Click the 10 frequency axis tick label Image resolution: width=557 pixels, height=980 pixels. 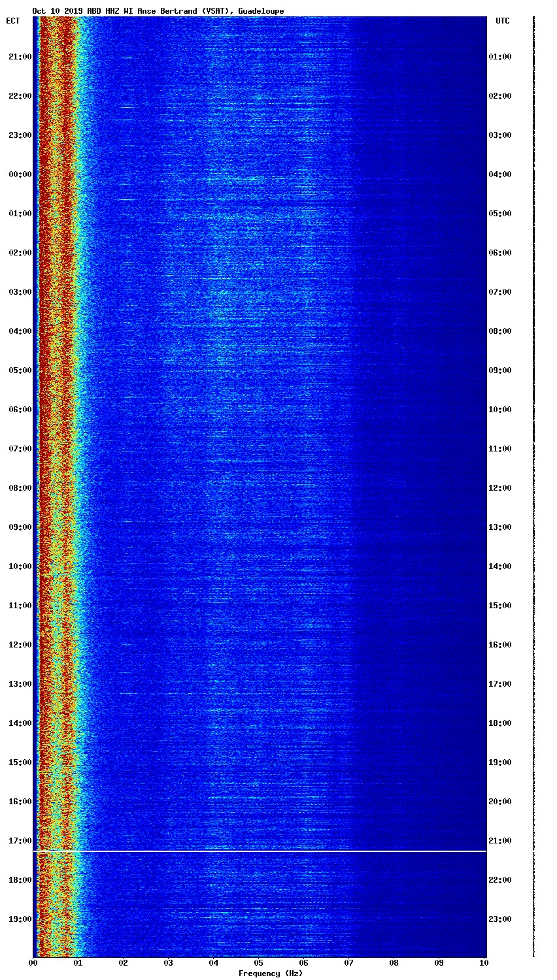click(484, 963)
